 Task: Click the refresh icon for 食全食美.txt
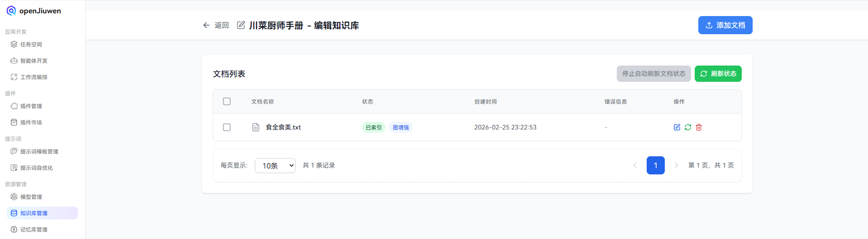[688, 127]
